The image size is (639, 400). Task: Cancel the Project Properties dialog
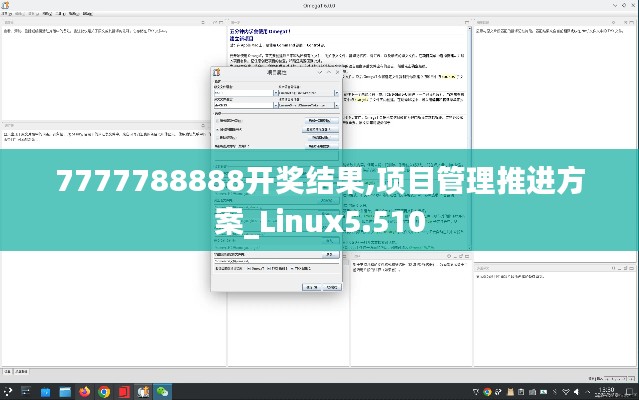click(x=332, y=287)
